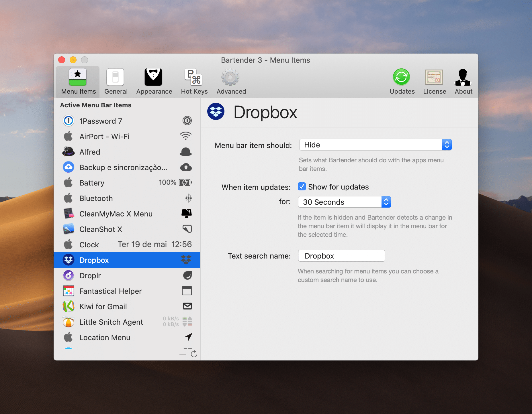
Task: Open Bartender's Appearance settings
Action: (x=154, y=81)
